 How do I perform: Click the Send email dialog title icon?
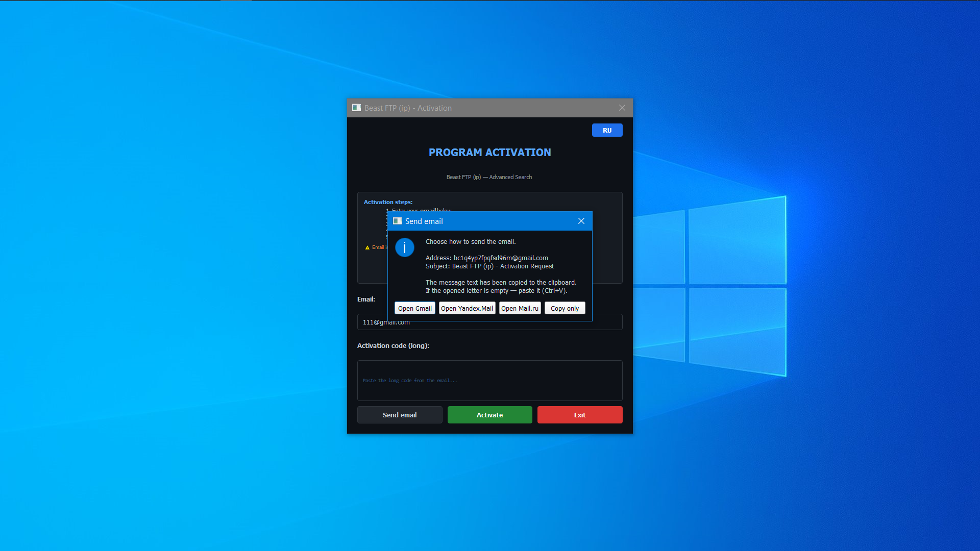398,221
